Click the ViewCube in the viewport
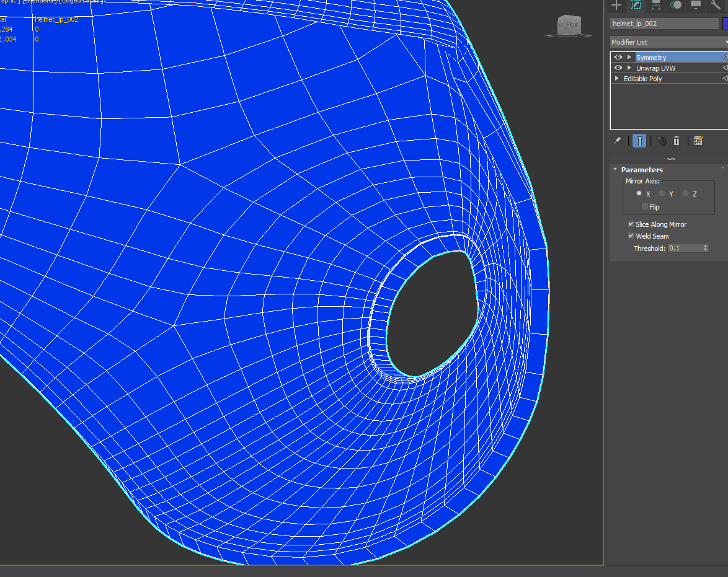The image size is (728, 577). tap(568, 26)
